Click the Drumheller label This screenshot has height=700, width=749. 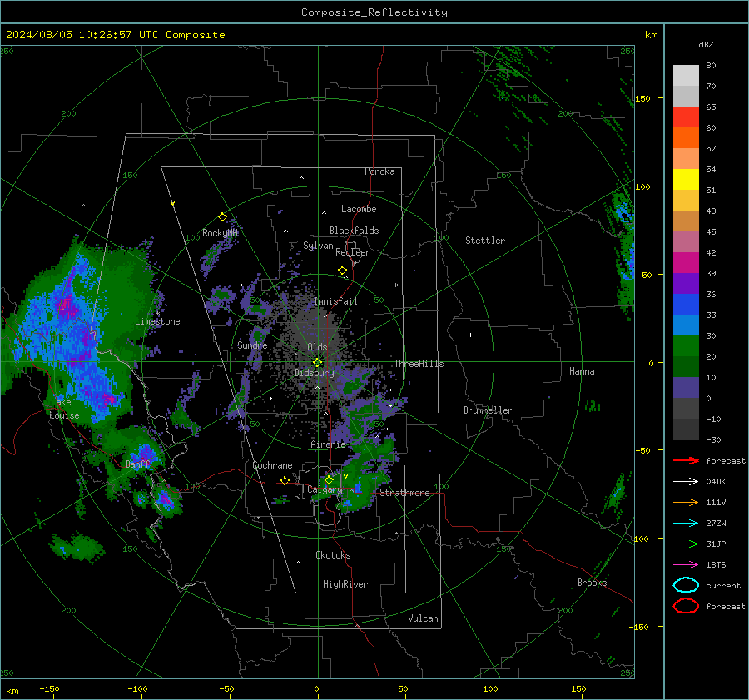tap(488, 410)
